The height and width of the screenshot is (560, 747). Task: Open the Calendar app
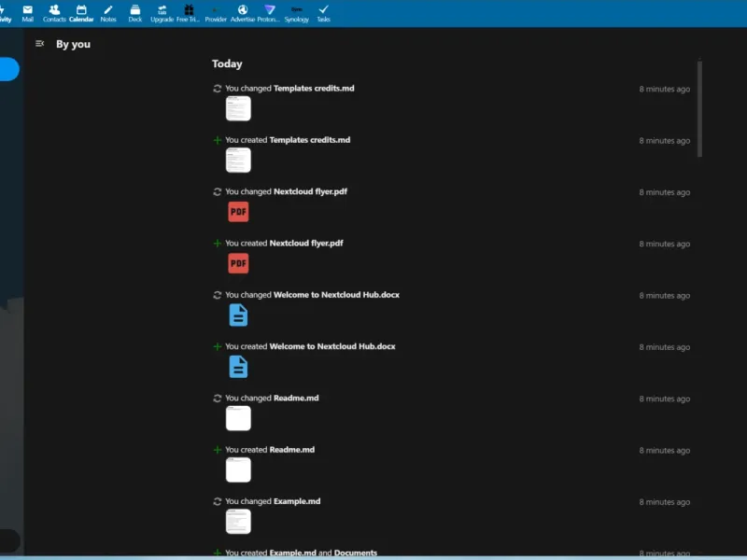pyautogui.click(x=81, y=13)
